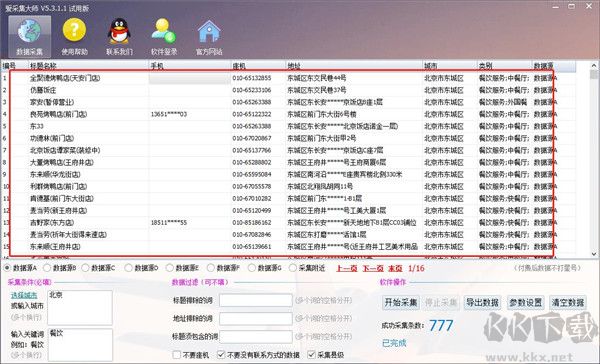Select 大董烤鸭店(王府井店) row title

(x=62, y=162)
